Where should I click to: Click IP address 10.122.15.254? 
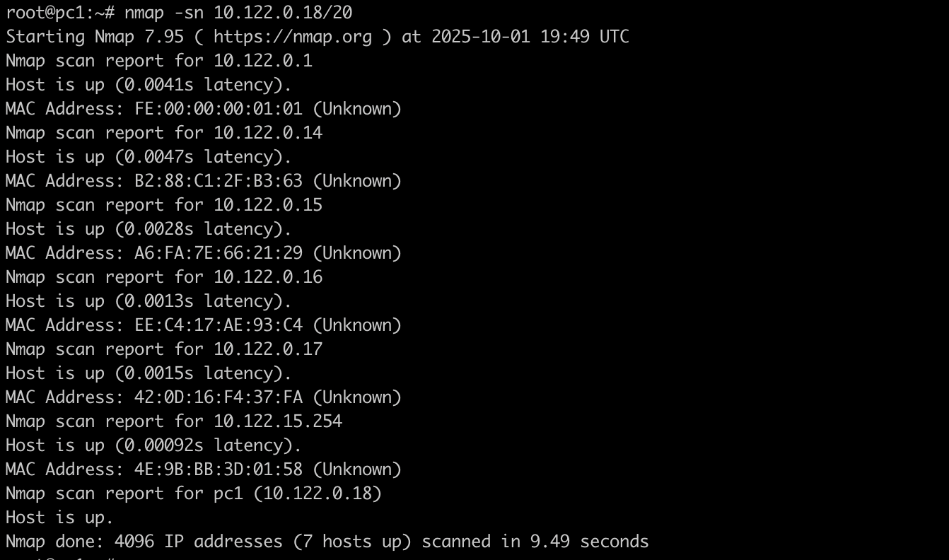(277, 421)
